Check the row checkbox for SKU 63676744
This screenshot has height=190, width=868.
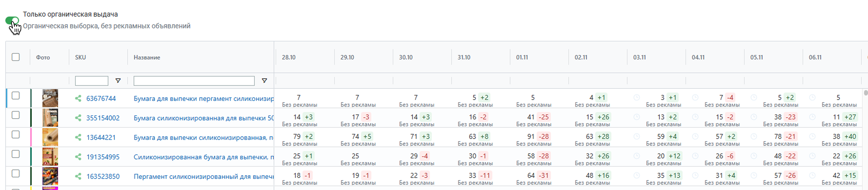(16, 96)
